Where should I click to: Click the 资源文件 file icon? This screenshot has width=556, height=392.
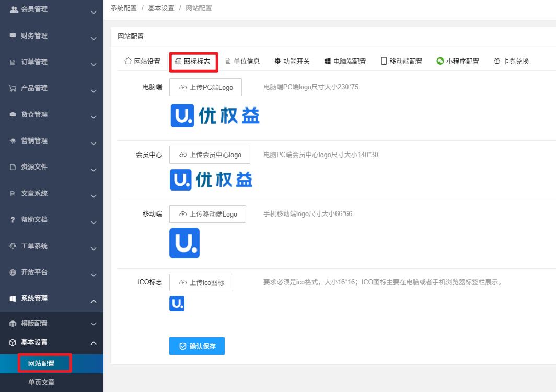(x=13, y=167)
